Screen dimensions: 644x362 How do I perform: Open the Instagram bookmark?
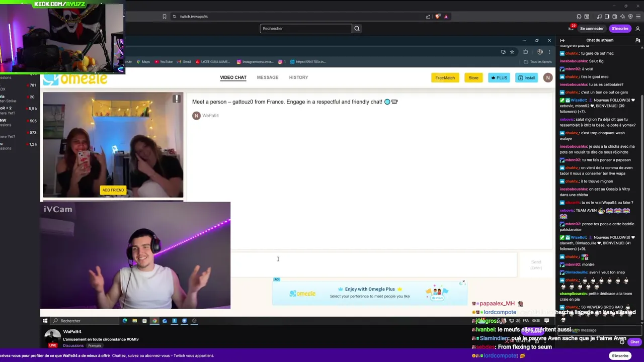click(x=256, y=62)
